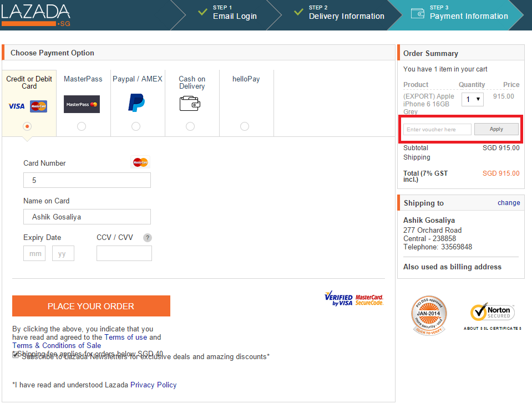Choose the Paypal / AMEX tab label

pos(138,79)
